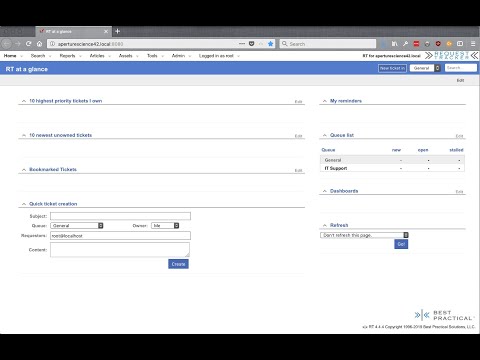Edit the 10 highest priority tickets section
This screenshot has width=480, height=360.
coord(298,102)
